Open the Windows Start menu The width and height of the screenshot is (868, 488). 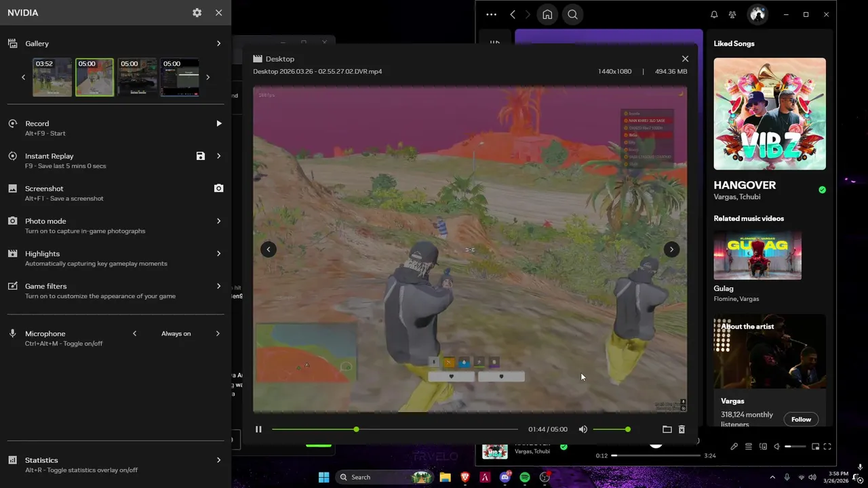click(323, 477)
